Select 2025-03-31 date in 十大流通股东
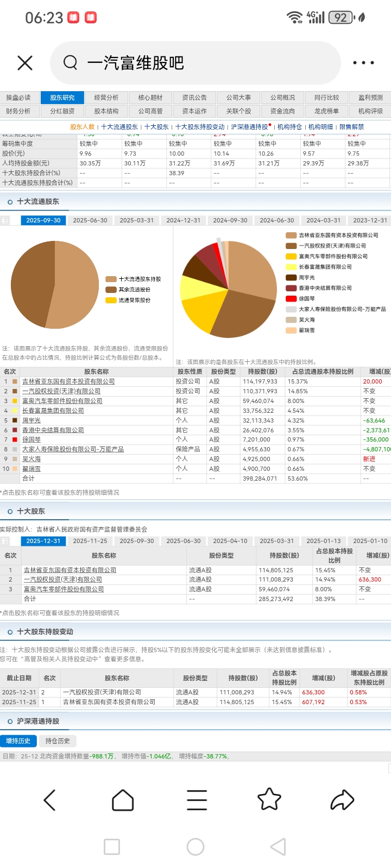This screenshot has height=868, width=391. click(x=137, y=220)
